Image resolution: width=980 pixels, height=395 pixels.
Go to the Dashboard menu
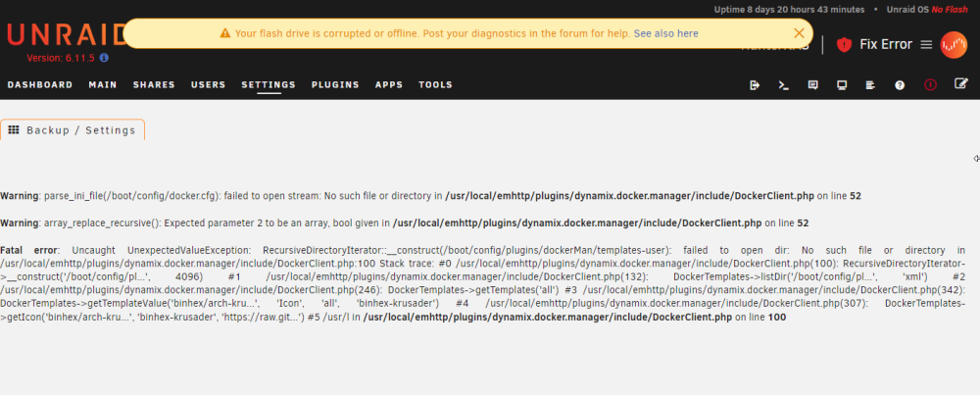[x=40, y=85]
